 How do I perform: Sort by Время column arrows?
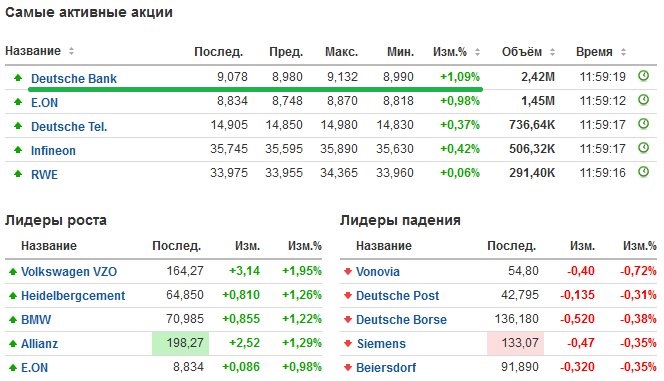623,52
